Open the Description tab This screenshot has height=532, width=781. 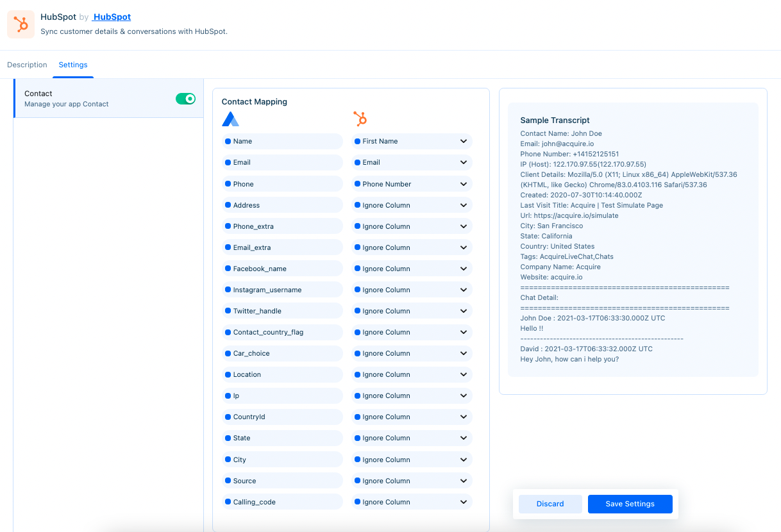pyautogui.click(x=27, y=65)
